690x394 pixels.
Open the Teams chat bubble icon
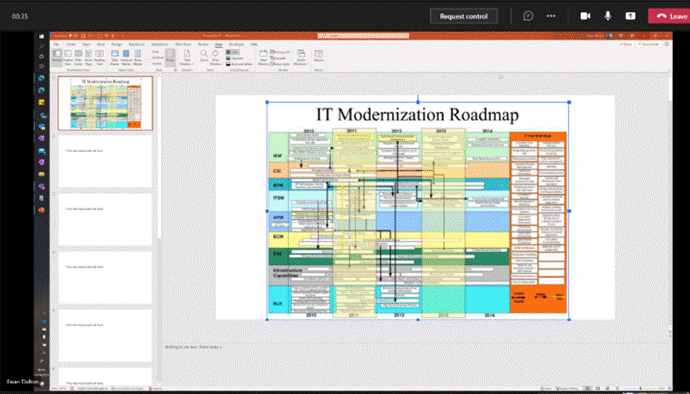(528, 16)
